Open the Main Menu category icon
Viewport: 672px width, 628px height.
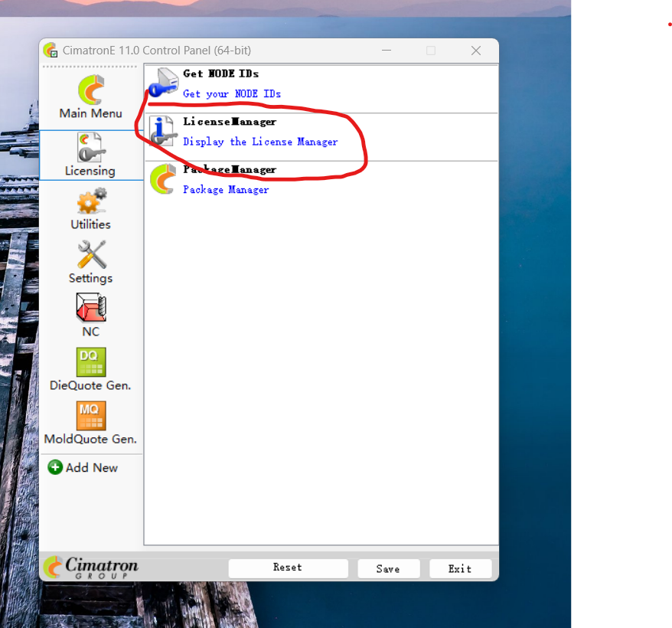[x=91, y=90]
